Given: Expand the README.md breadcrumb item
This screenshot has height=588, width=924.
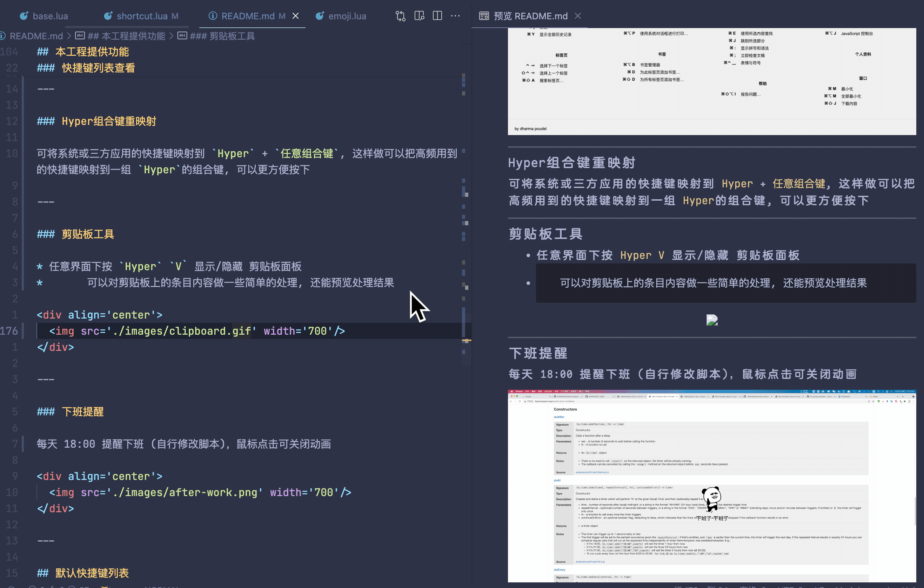Looking at the screenshot, I should coord(36,36).
